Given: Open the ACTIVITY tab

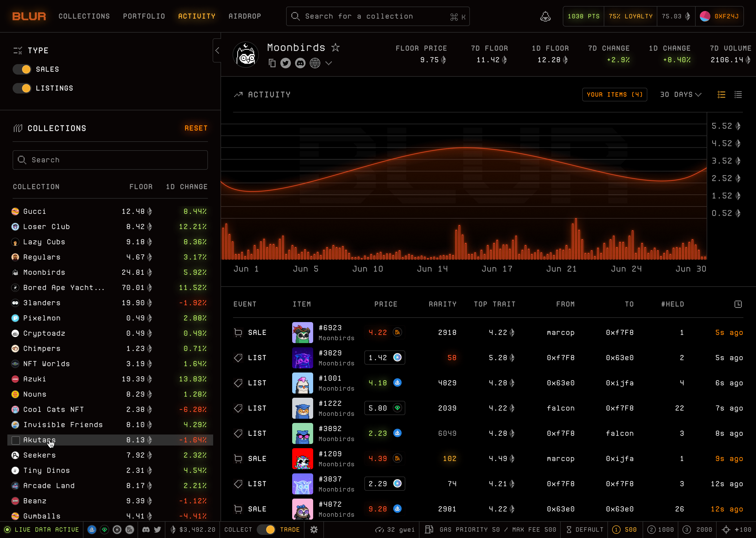Looking at the screenshot, I should 197,16.
